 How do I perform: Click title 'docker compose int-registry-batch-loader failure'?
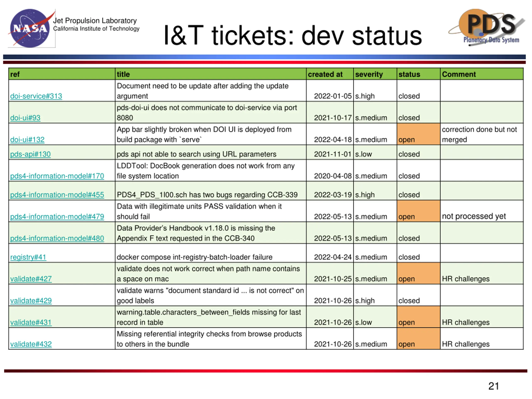(195, 257)
